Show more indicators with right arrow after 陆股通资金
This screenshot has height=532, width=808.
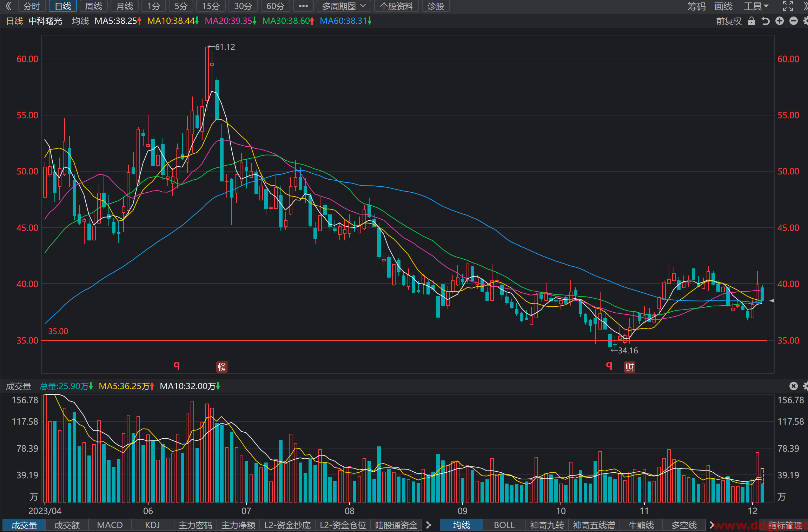click(x=428, y=525)
